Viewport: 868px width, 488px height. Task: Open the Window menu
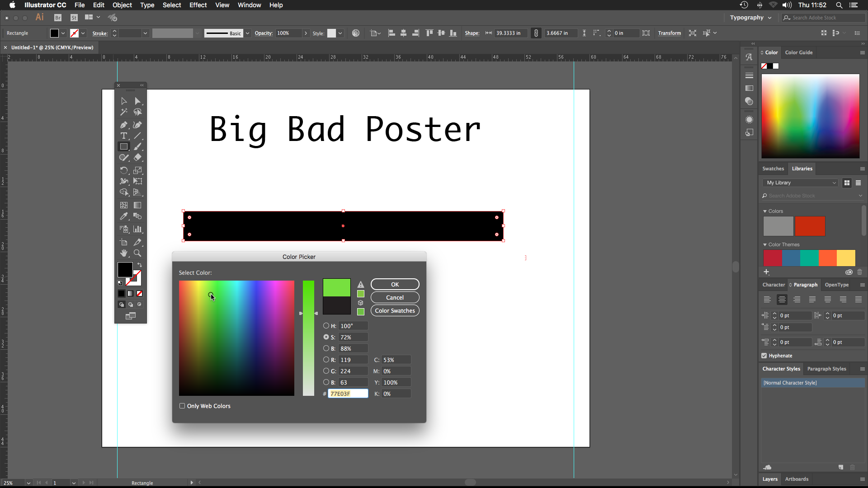(x=249, y=5)
